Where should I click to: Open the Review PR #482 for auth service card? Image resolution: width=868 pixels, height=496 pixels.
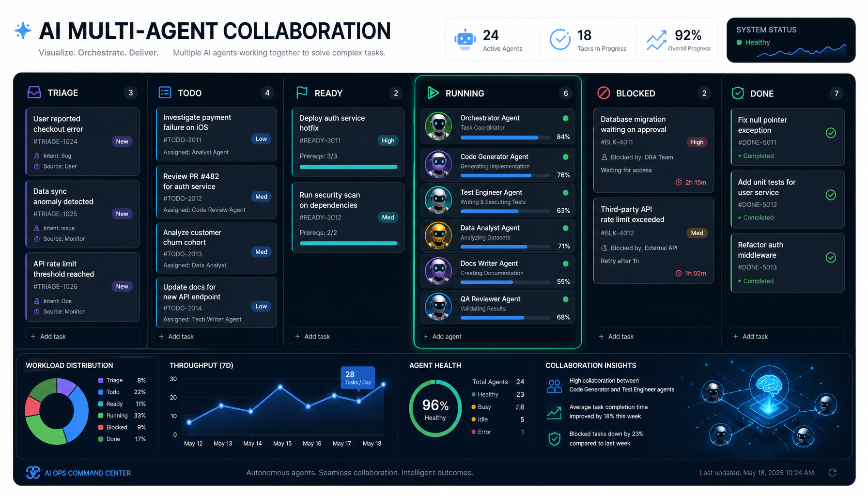pos(217,192)
